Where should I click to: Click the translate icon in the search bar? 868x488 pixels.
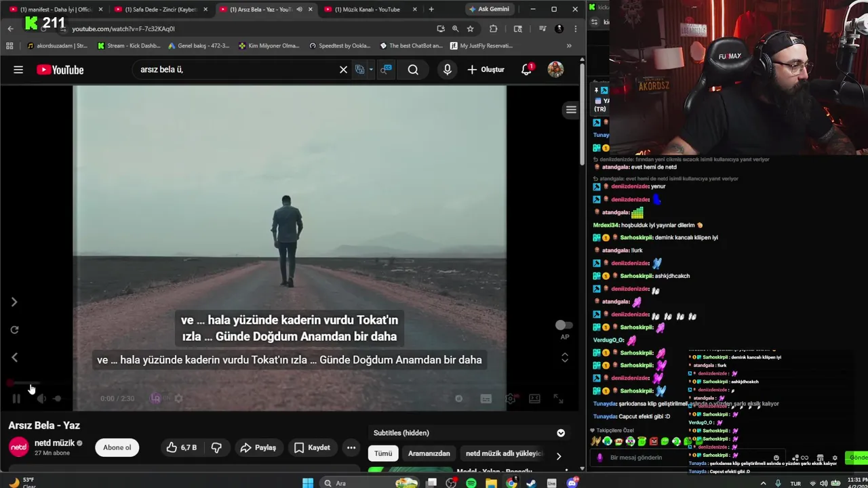point(360,70)
